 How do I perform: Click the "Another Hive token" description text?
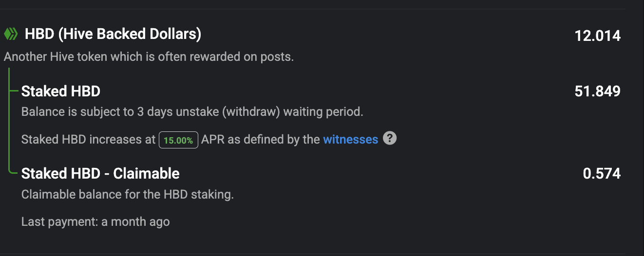149,57
